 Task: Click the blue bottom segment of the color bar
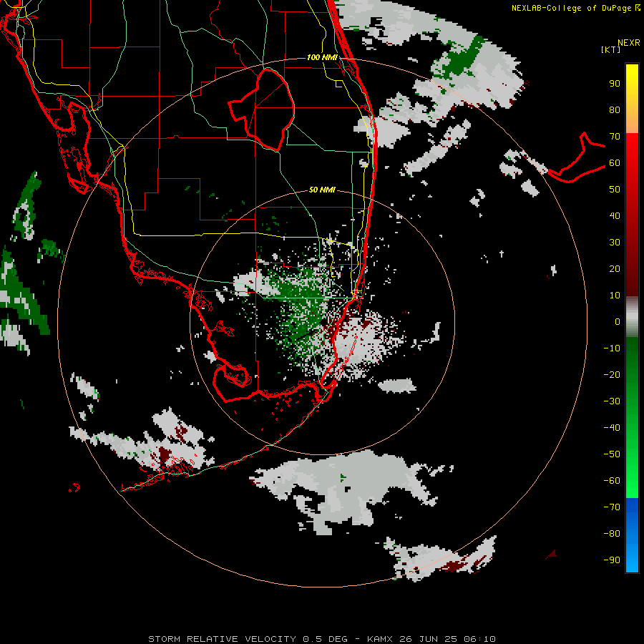click(632, 535)
